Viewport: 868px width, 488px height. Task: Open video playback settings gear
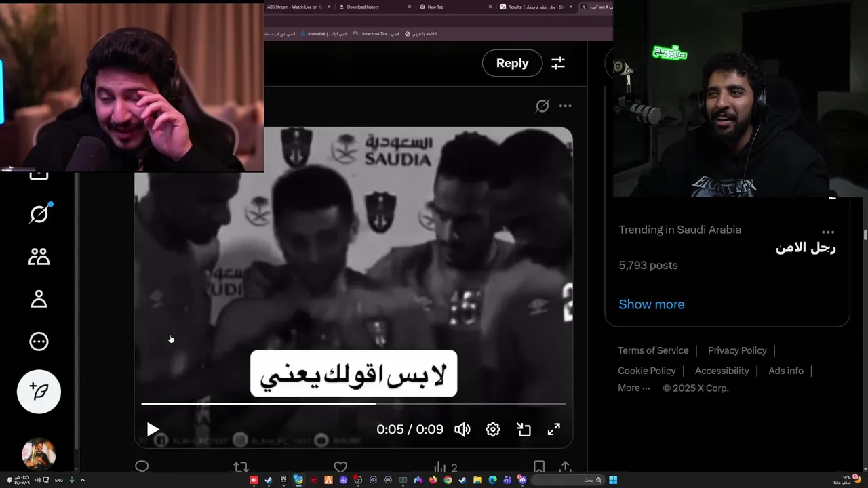coord(493,429)
